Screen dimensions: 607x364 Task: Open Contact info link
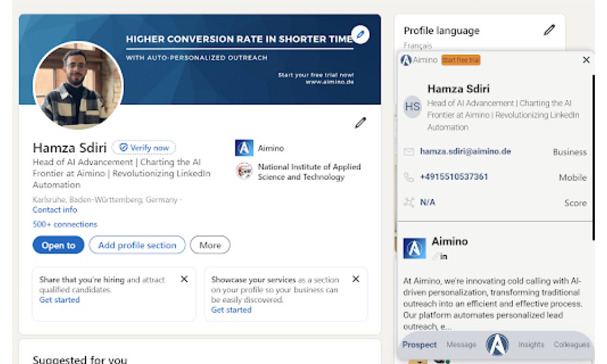pyautogui.click(x=55, y=210)
